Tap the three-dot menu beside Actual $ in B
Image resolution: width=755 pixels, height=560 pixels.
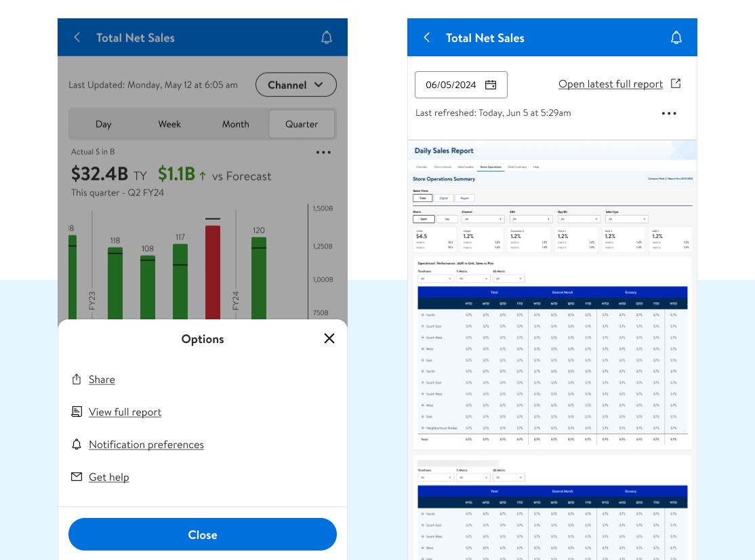(324, 153)
